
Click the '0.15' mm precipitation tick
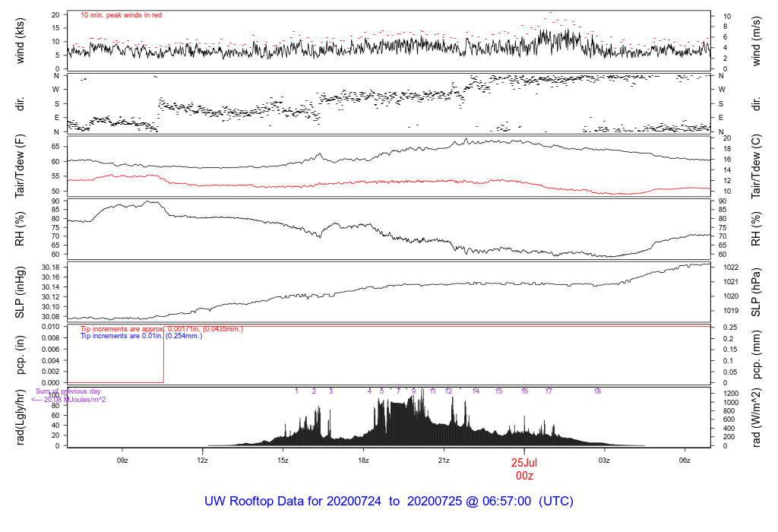(729, 350)
